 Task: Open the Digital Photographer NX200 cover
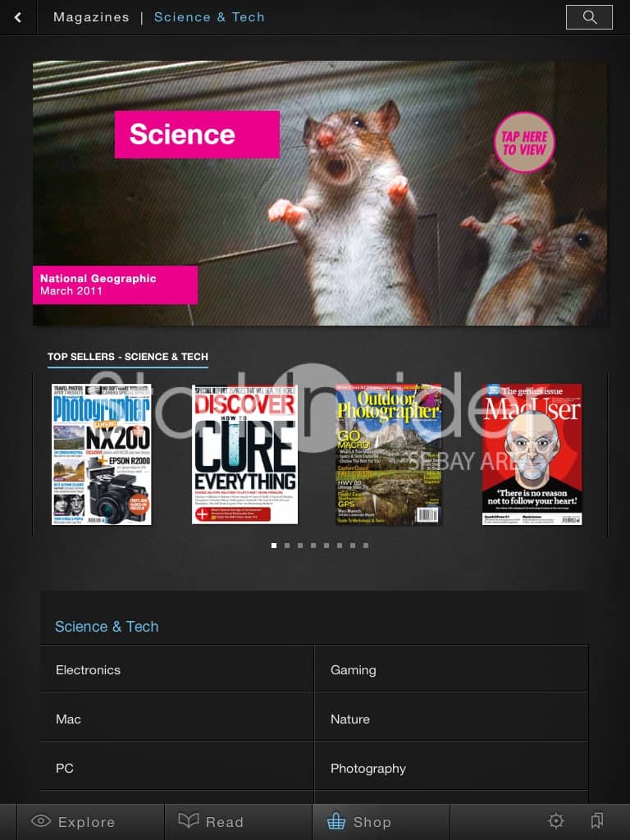[x=101, y=454]
